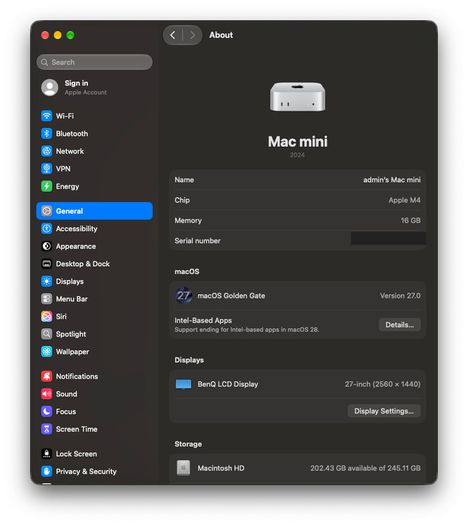Click the 'Lock Screen' label

tap(76, 454)
